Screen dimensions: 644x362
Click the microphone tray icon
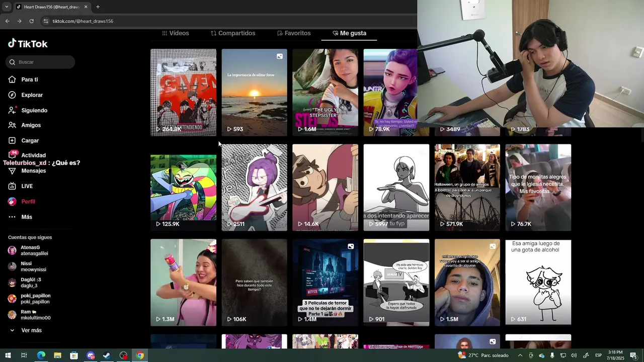pyautogui.click(x=552, y=355)
